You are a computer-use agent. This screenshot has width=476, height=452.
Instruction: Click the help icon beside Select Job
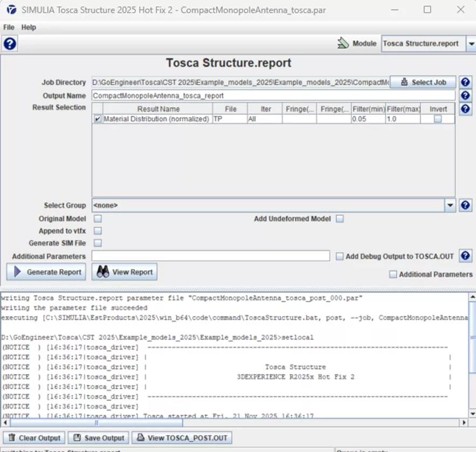click(x=465, y=83)
